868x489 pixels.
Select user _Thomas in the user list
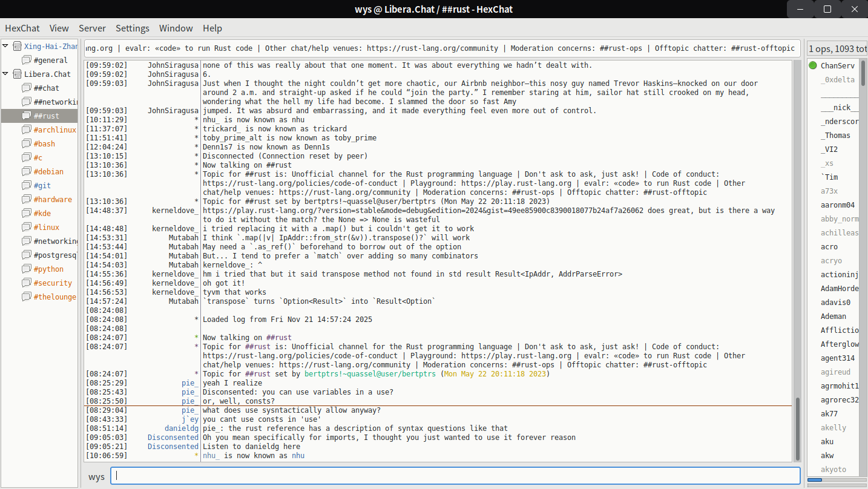coord(835,135)
